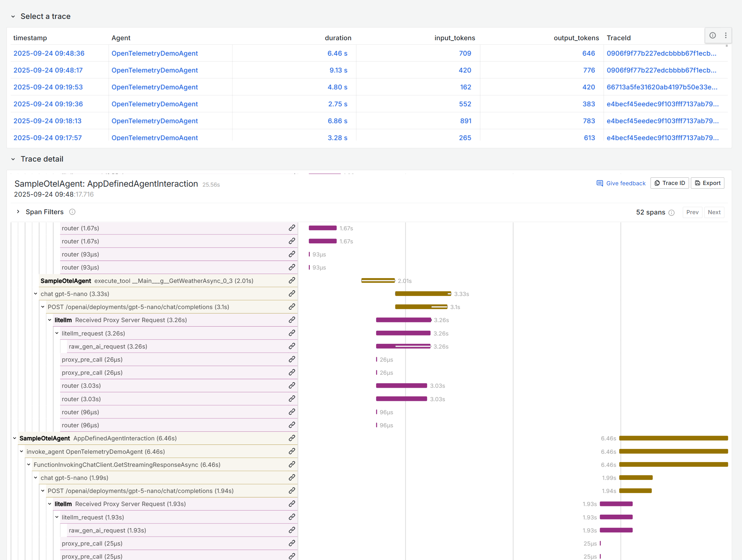Collapse the Select a trace section
The image size is (742, 560).
13,17
